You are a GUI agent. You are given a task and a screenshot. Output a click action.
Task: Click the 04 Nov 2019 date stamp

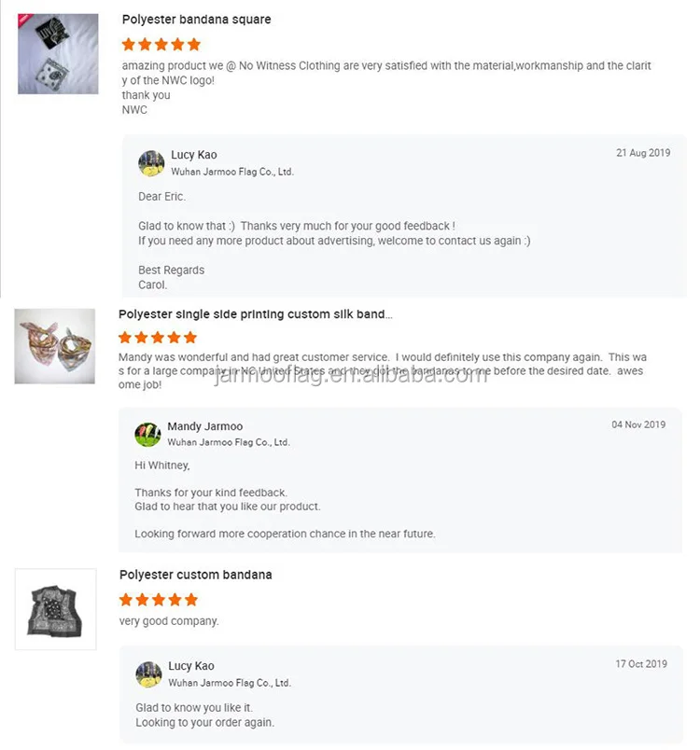(x=638, y=424)
